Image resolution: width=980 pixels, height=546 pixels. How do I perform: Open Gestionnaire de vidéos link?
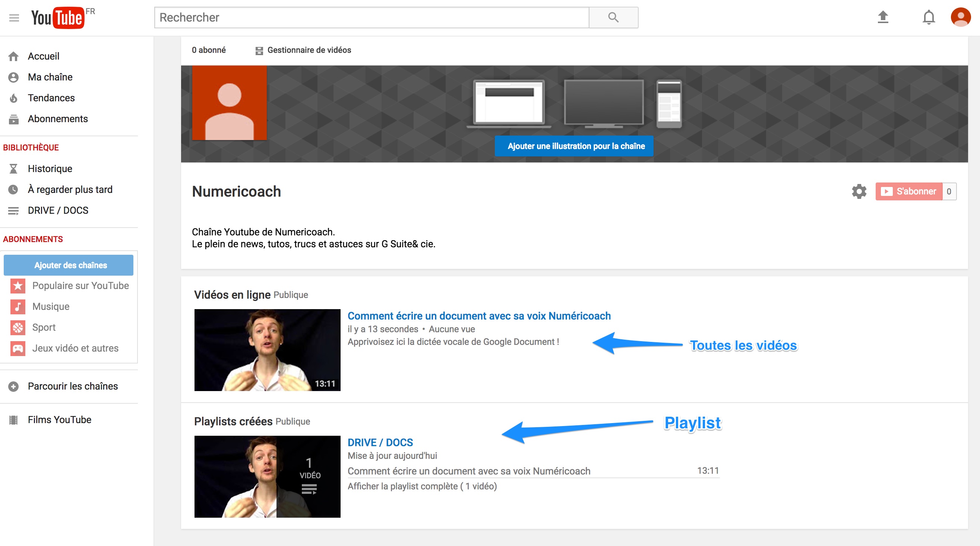tap(309, 50)
